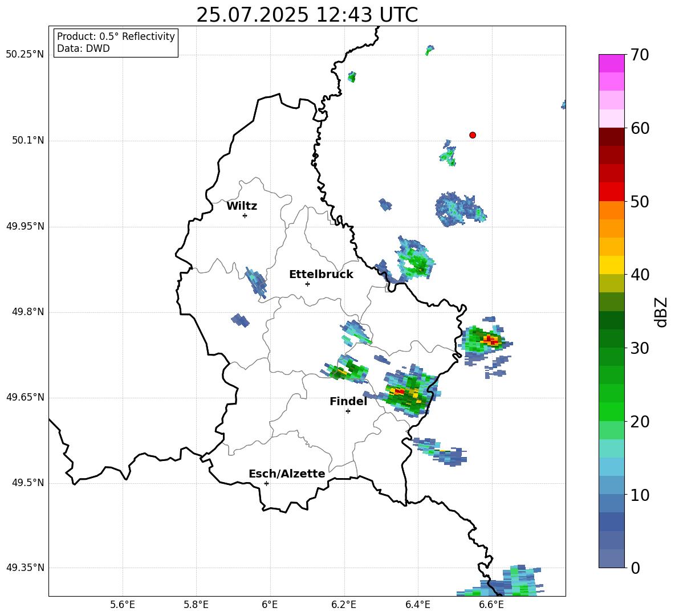Select the Ettelbruck station label
675x616 pixels.
tap(321, 275)
